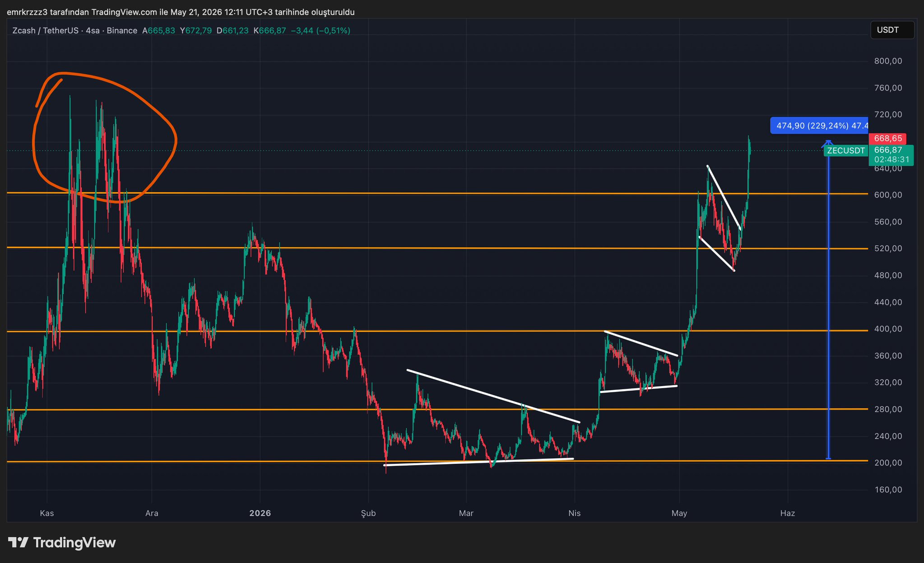Click the ZECUSDT symbol price tag
924x563 pixels.
[x=845, y=151]
